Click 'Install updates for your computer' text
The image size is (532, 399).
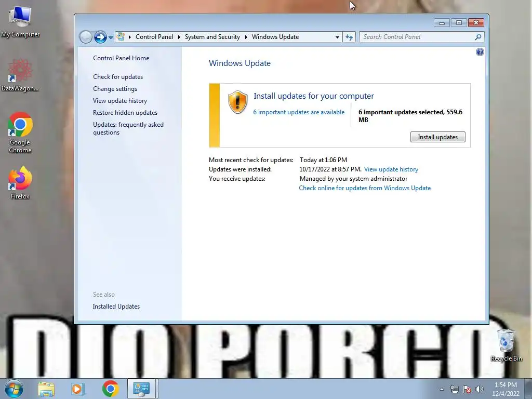[314, 96]
